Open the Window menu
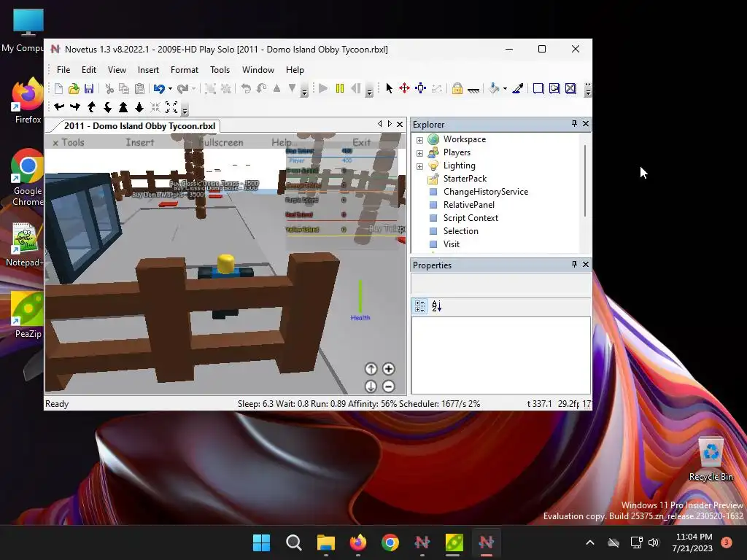Image resolution: width=747 pixels, height=560 pixels. [258, 70]
